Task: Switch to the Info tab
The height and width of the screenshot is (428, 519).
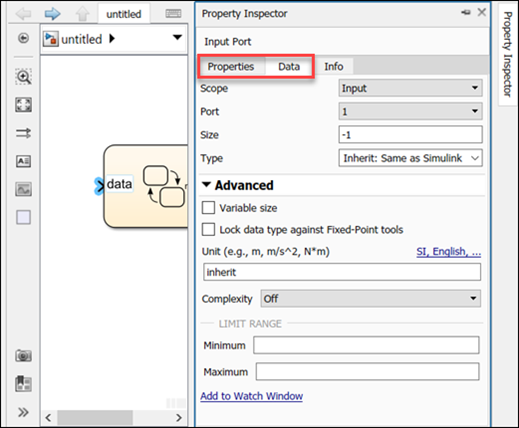Action: point(334,66)
